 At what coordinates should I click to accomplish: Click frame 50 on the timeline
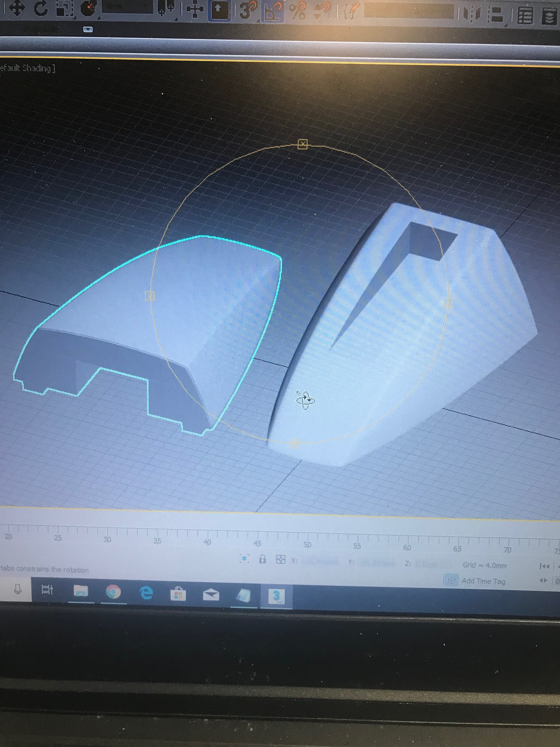point(307,545)
